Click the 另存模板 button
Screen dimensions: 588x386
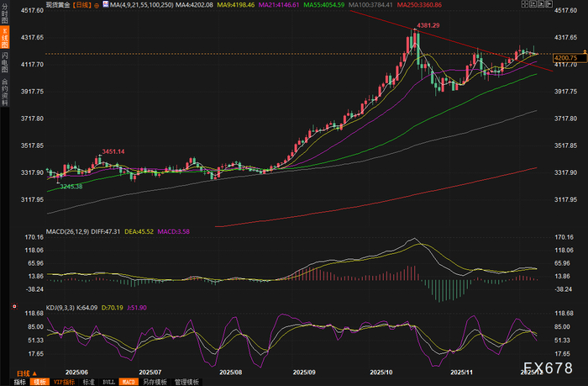pyautogui.click(x=155, y=382)
